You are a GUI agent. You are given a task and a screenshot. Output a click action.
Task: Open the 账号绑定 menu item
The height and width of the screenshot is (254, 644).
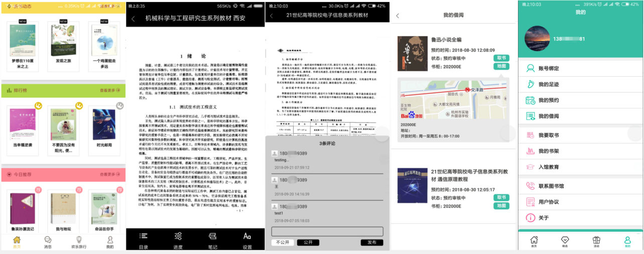[549, 68]
